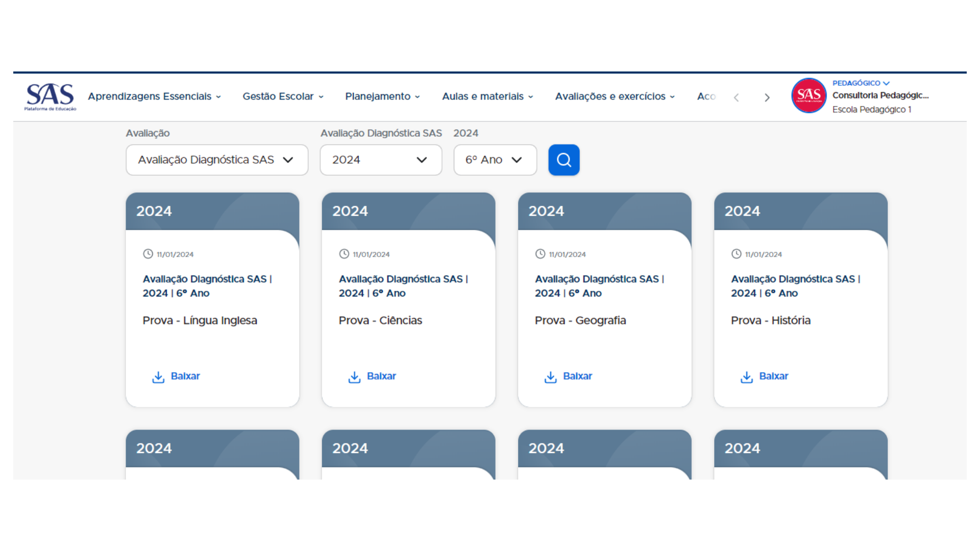Click download icon on Ciências card

click(354, 377)
